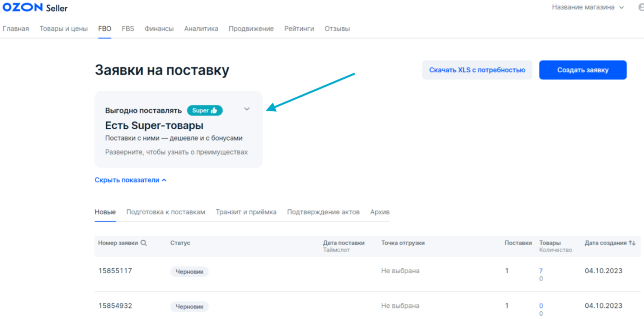The image size is (644, 319).
Task: Open supply request 15855117
Action: coord(115,271)
